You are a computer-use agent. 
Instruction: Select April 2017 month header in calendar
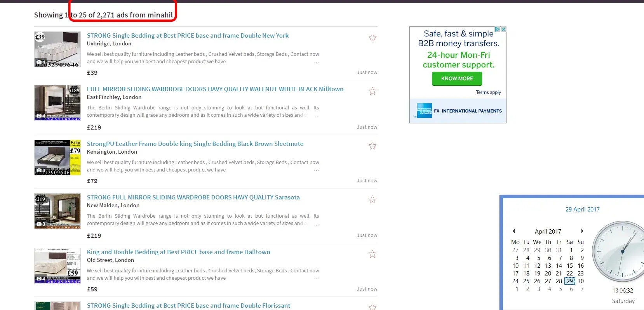click(x=548, y=232)
